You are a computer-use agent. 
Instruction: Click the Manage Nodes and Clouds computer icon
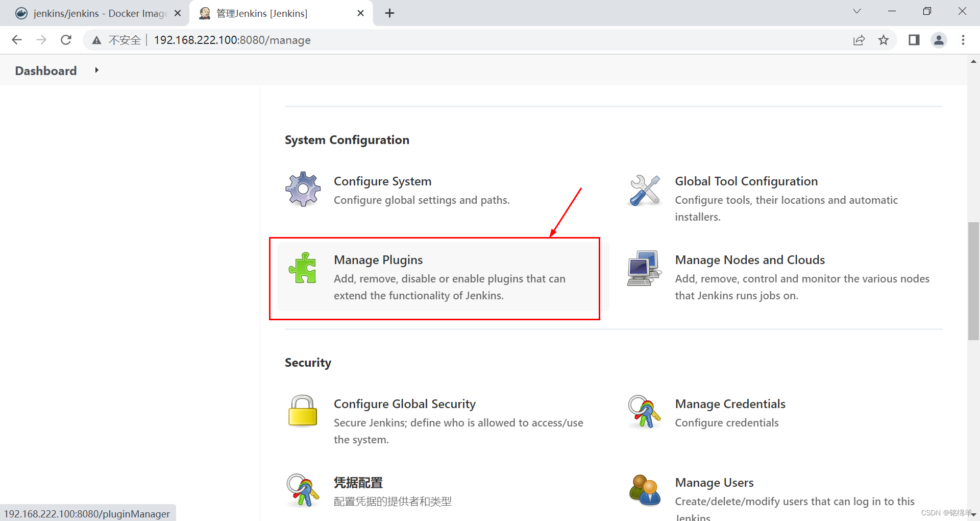(x=644, y=268)
